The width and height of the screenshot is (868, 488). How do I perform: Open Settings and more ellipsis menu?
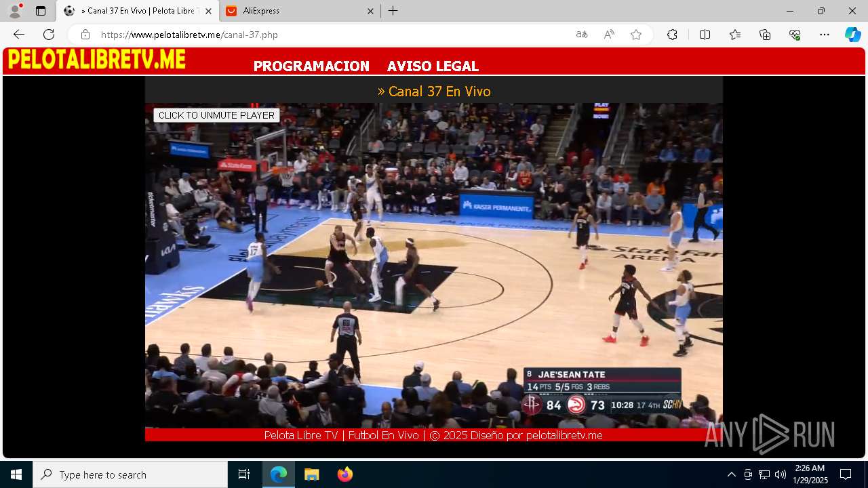click(825, 35)
